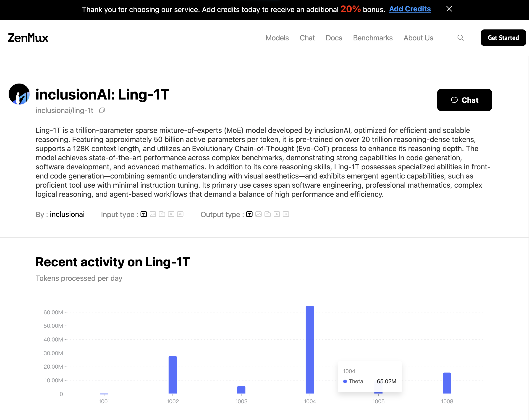Select the video input type icon
The image size is (529, 420).
(171, 214)
